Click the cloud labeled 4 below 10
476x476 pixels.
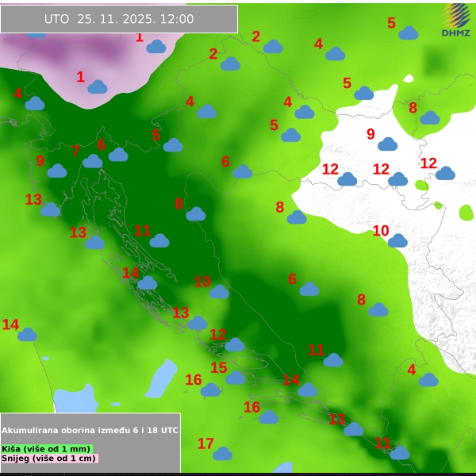point(428,380)
